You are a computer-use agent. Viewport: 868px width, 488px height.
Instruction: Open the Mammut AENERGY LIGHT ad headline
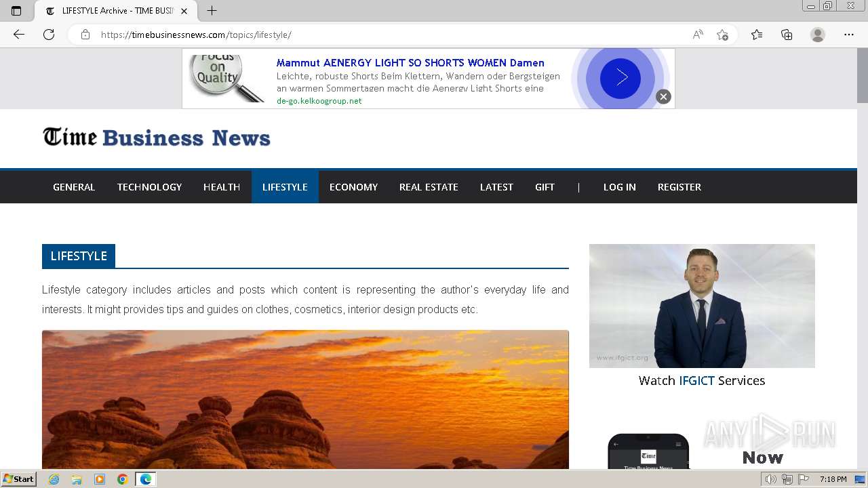point(410,63)
